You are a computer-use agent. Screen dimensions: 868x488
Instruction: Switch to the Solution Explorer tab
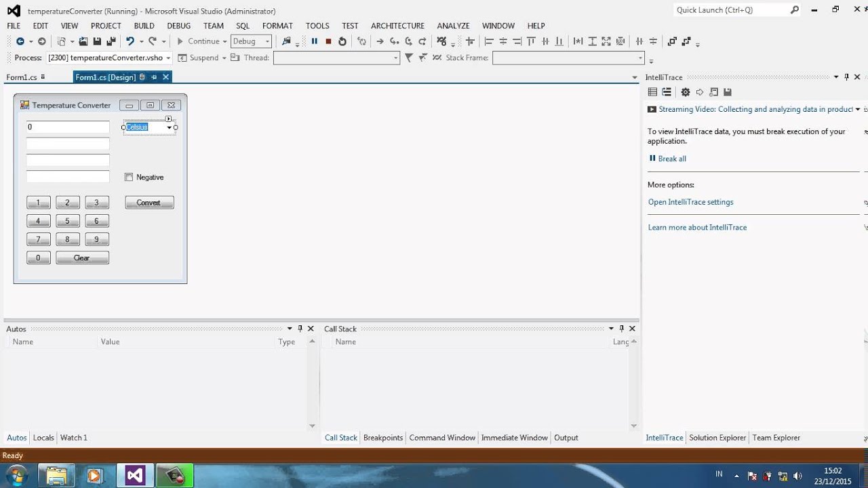[717, 438]
